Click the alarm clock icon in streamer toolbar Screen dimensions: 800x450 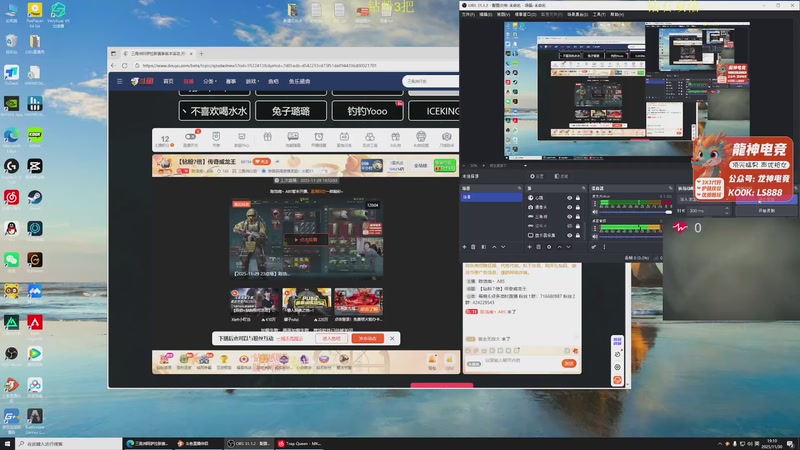point(318,137)
